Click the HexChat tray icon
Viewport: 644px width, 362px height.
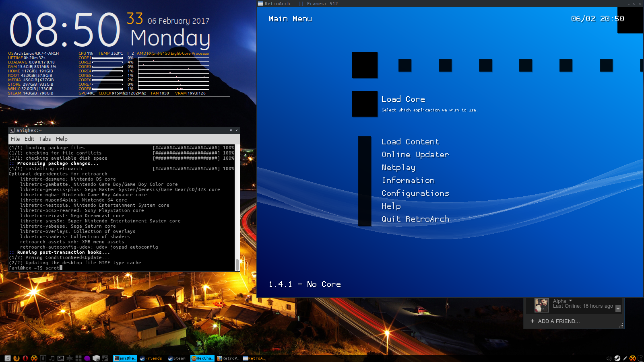(x=633, y=358)
